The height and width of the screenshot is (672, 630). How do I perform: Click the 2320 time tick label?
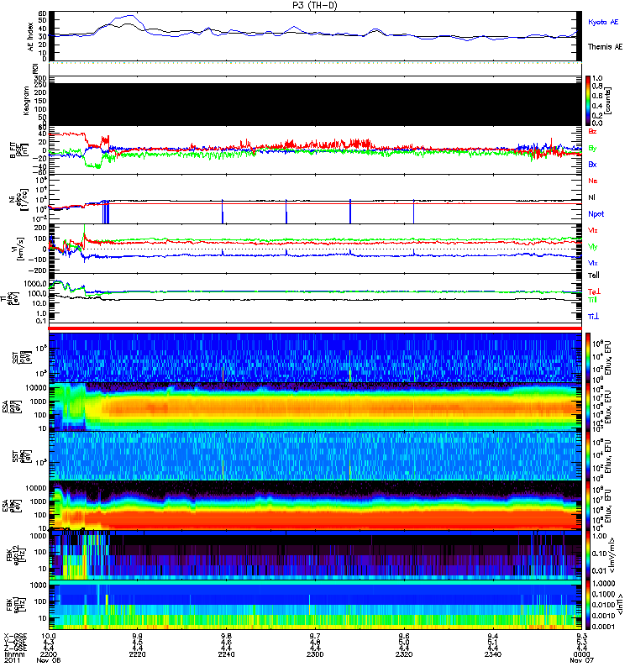[404, 654]
